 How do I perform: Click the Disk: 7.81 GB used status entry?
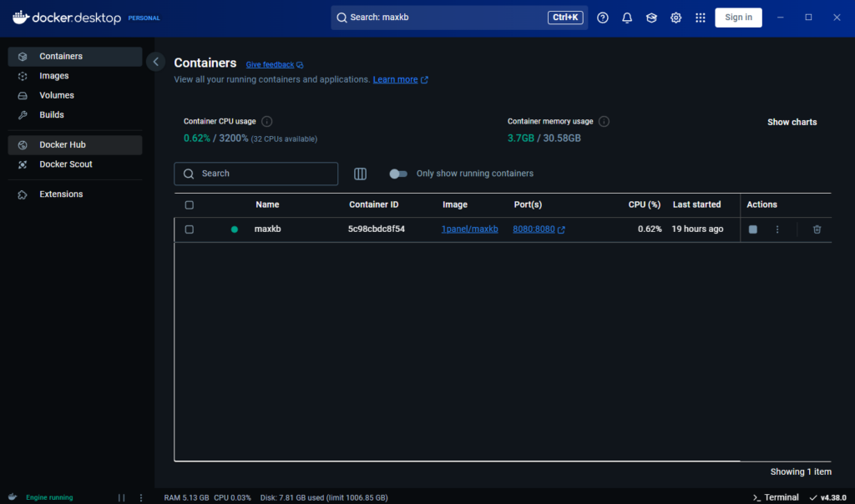(324, 497)
